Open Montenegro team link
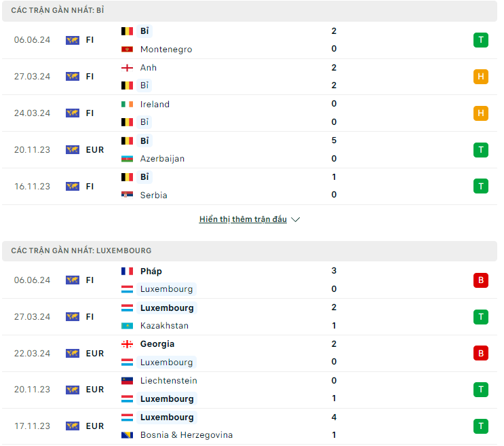Screen dimensions: 504x446 [x=166, y=50]
